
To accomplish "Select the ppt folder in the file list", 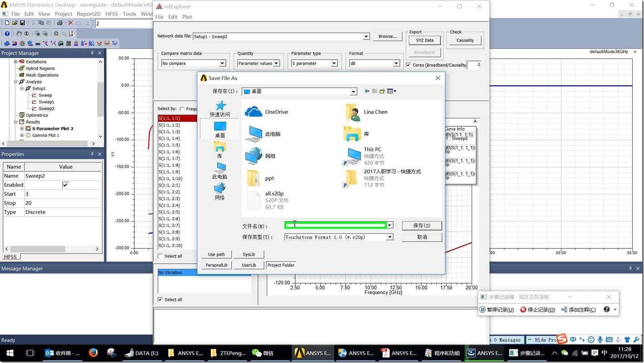I will (x=260, y=178).
